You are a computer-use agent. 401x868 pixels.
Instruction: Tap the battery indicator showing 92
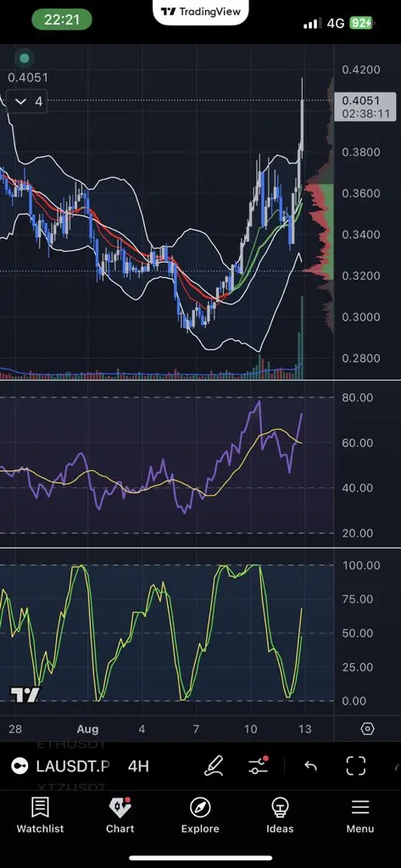coord(360,23)
